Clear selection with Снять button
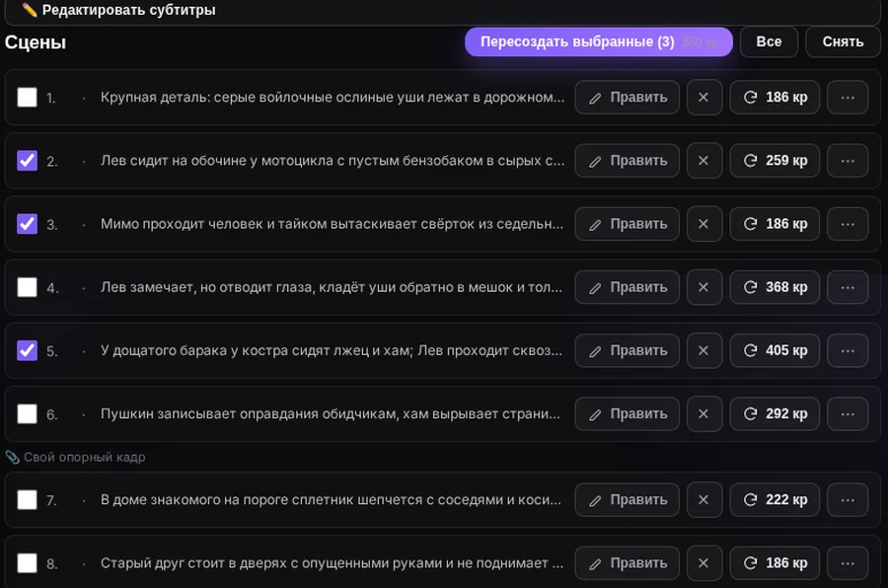The width and height of the screenshot is (888, 588). [844, 41]
